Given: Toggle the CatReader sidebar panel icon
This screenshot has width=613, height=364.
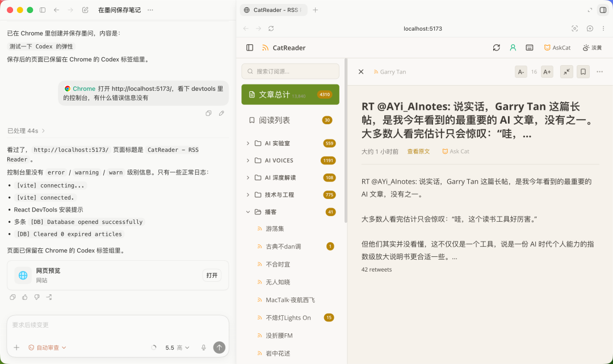Looking at the screenshot, I should 250,48.
